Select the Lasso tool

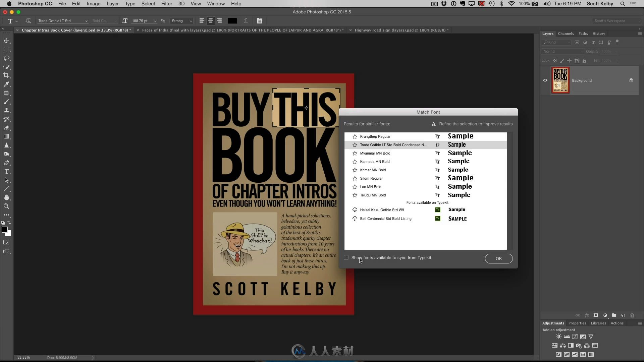click(x=6, y=58)
